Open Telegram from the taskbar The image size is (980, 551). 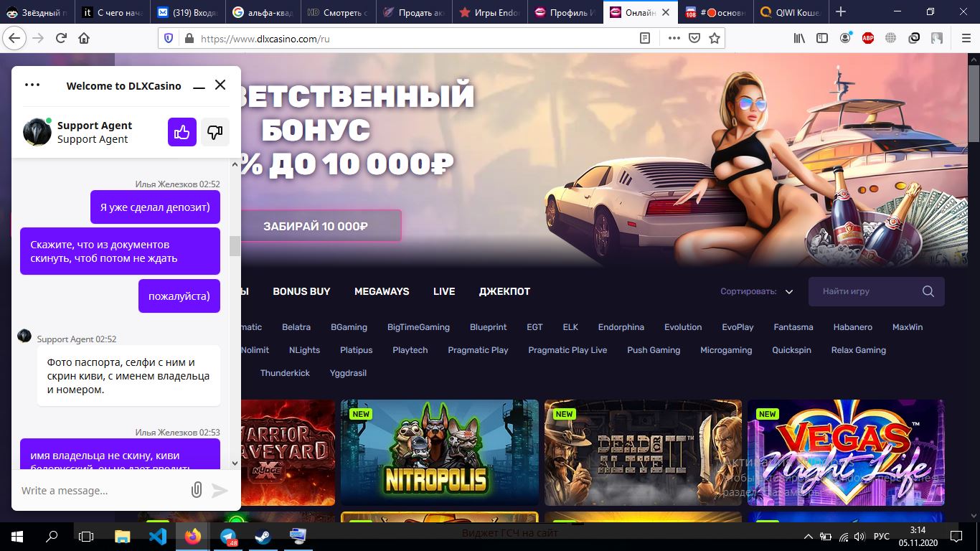[x=228, y=536]
